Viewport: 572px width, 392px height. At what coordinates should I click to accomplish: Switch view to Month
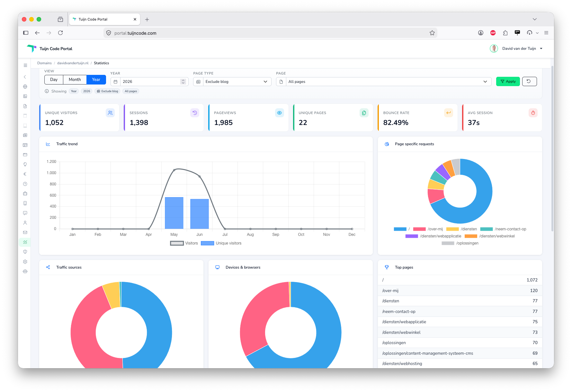coord(75,80)
